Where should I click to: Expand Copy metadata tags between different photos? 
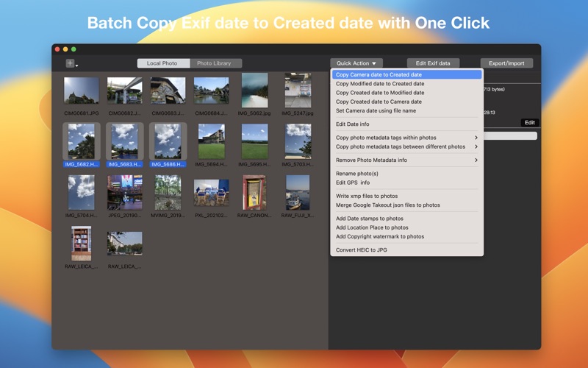pyautogui.click(x=406, y=146)
